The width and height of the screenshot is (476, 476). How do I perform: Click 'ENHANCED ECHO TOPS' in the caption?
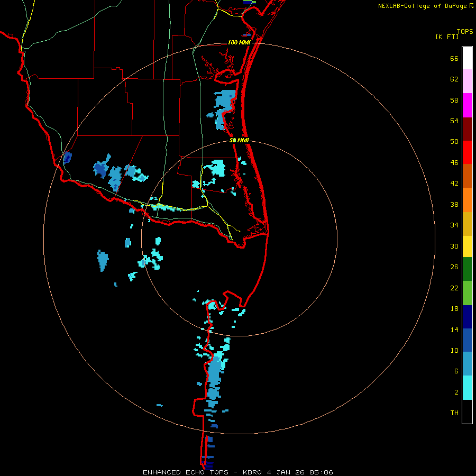point(186,472)
